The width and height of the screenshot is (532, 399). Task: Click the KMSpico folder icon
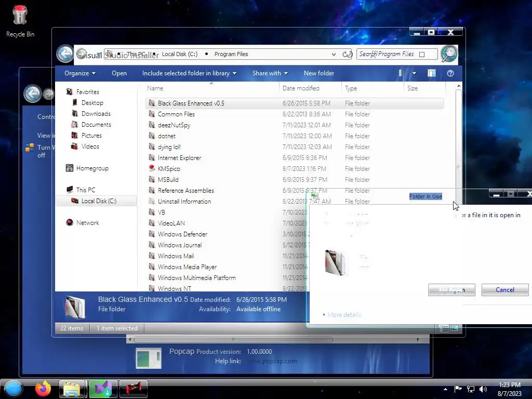(152, 168)
